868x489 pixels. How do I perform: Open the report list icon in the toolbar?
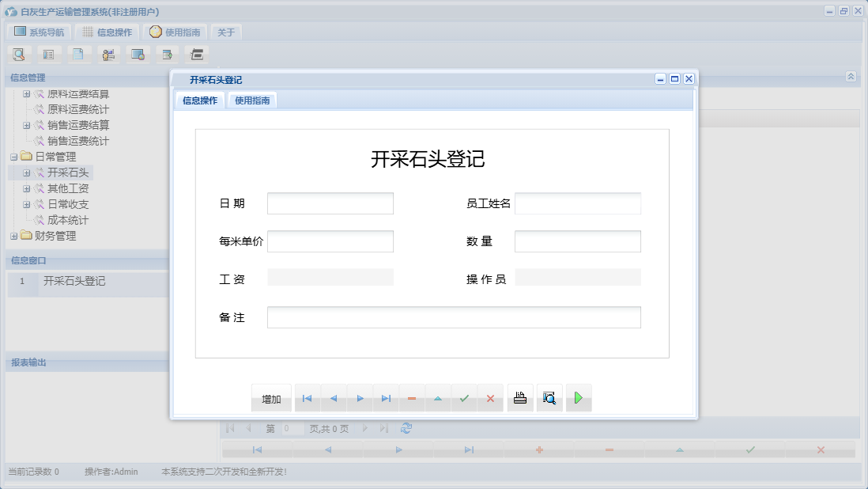point(48,54)
